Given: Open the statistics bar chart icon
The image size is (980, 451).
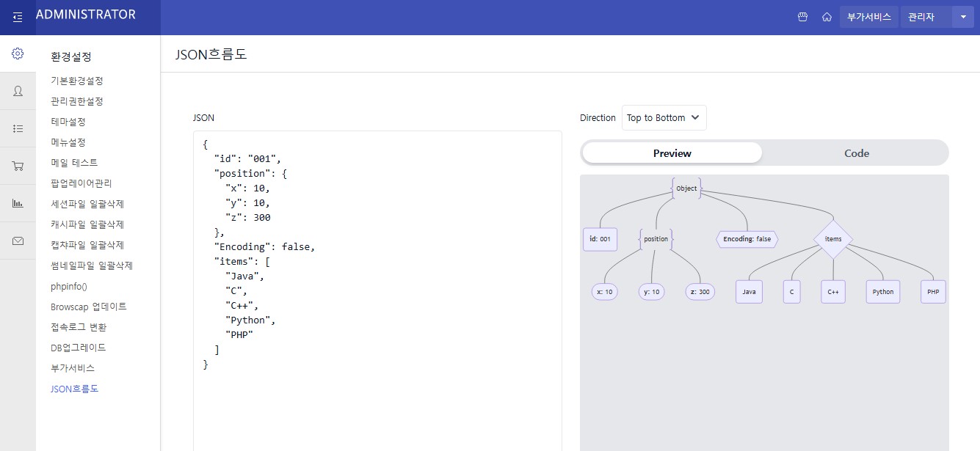Looking at the screenshot, I should (18, 203).
